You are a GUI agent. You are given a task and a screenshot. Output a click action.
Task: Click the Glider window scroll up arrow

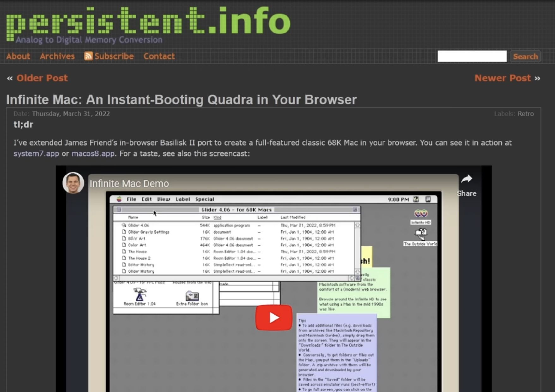click(x=358, y=225)
